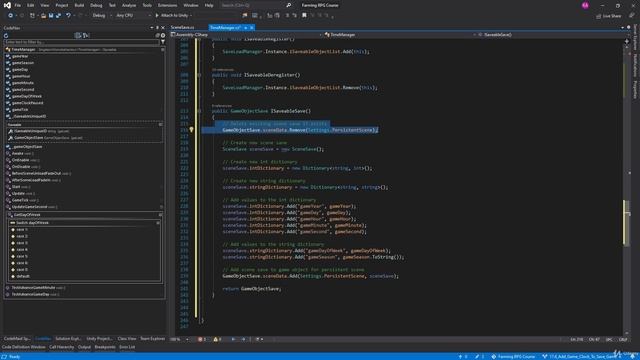Collapse the TimeManager class node
The width and height of the screenshot is (640, 360).
(162, 50)
